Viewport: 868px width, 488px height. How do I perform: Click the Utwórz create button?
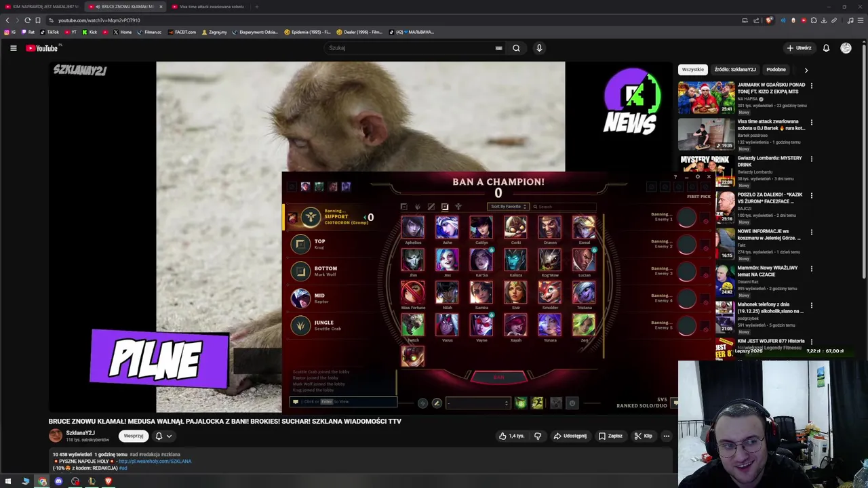pyautogui.click(x=799, y=48)
